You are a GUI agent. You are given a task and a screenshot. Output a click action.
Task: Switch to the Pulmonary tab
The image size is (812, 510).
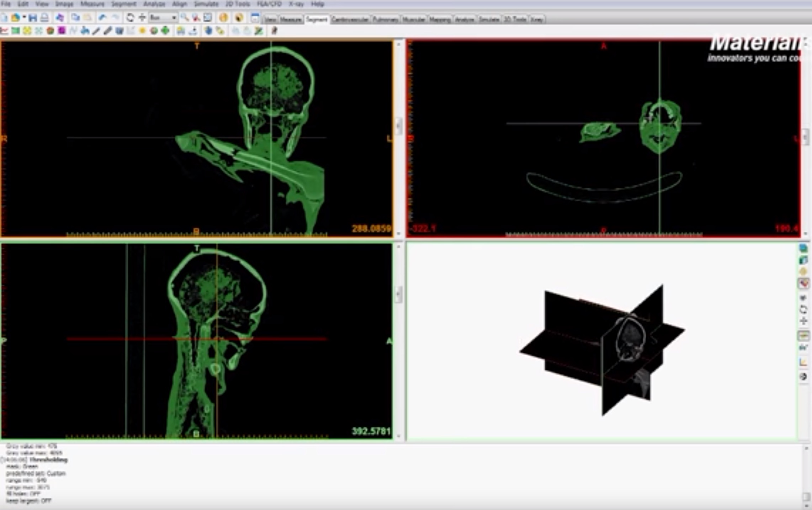click(x=385, y=20)
